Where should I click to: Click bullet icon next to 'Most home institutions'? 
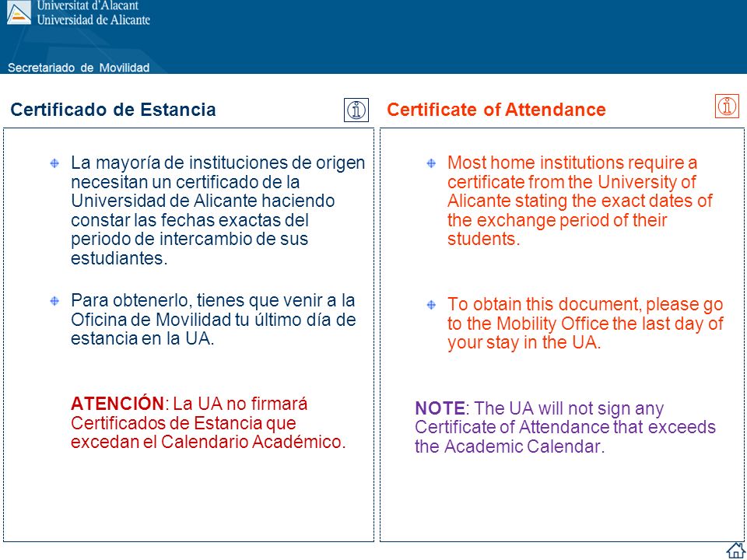[x=431, y=163]
